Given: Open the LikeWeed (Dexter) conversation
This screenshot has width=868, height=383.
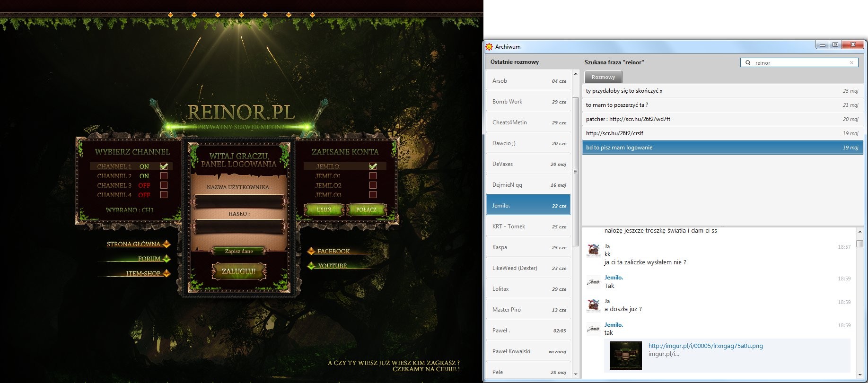Looking at the screenshot, I should [528, 268].
